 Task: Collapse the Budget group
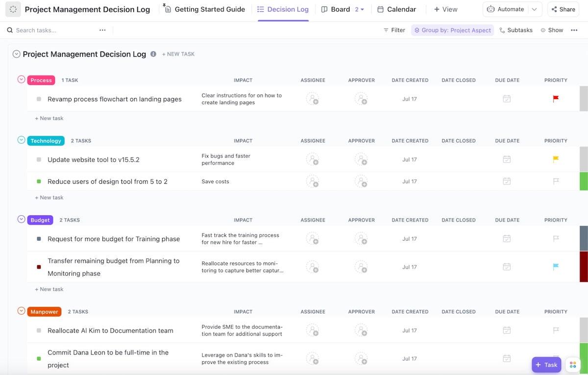click(21, 219)
